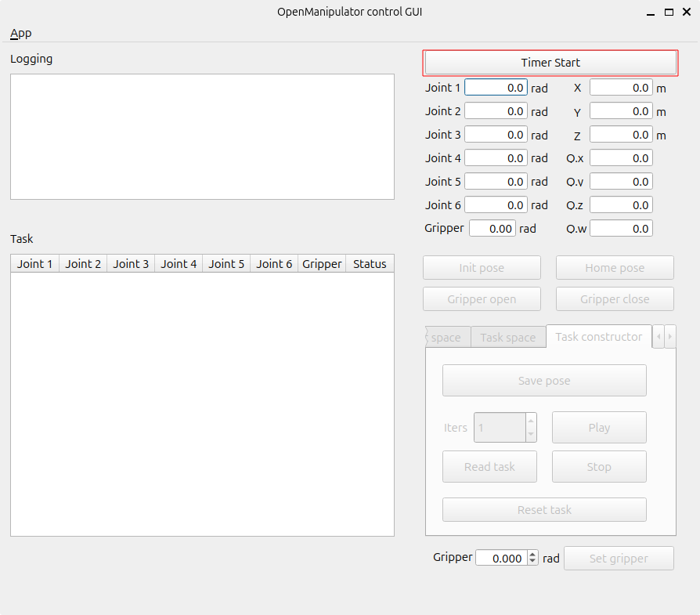Image resolution: width=700 pixels, height=615 pixels.
Task: Decrease bottom Gripper value with down arrow
Action: [x=532, y=562]
